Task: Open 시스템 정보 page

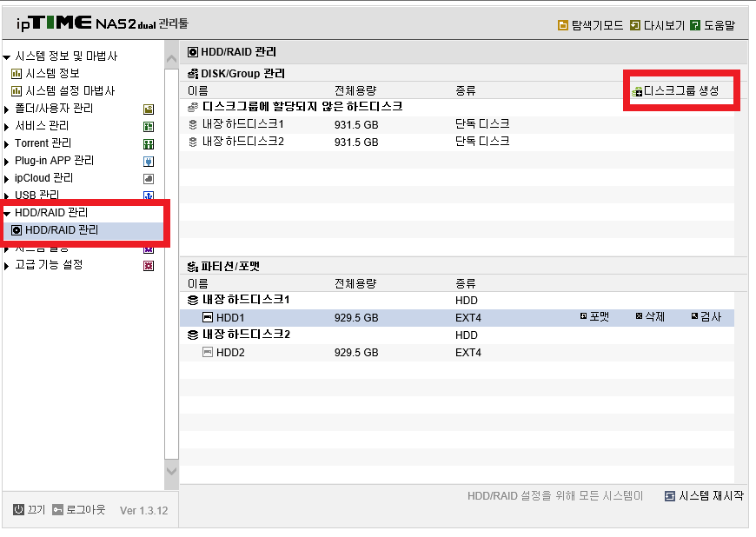Action: pos(52,73)
